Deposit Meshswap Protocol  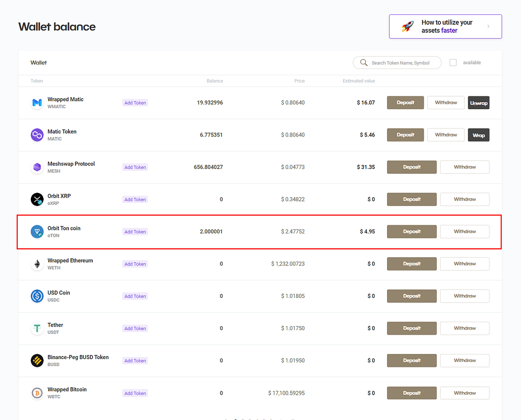point(412,167)
